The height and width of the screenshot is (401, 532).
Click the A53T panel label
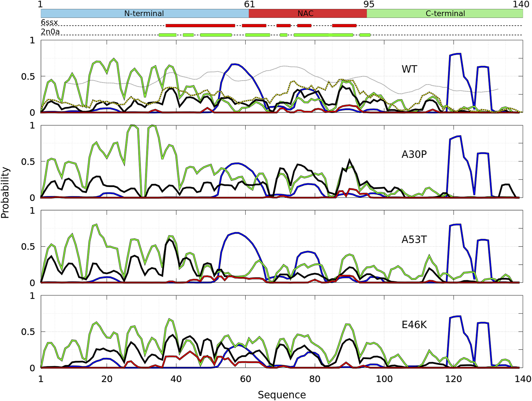point(414,240)
